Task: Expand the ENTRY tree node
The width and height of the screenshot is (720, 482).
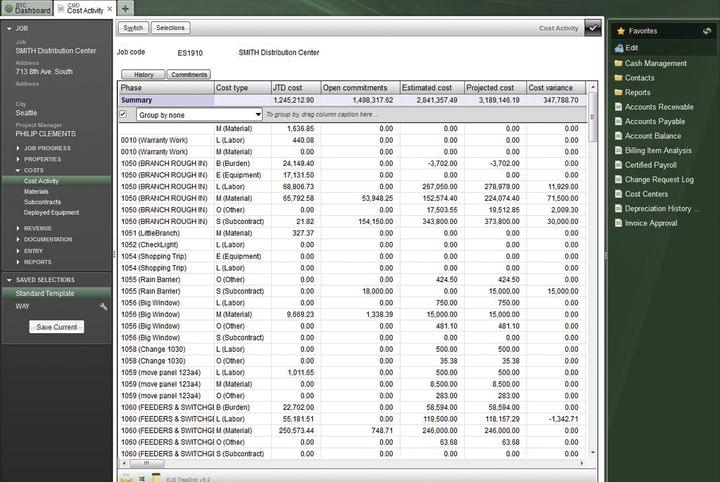Action: [18, 251]
